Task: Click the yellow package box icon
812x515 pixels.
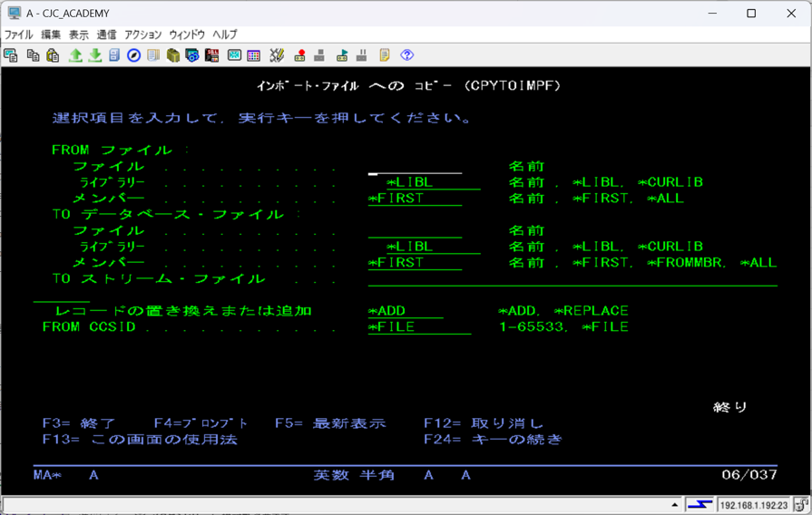Action: [x=173, y=55]
